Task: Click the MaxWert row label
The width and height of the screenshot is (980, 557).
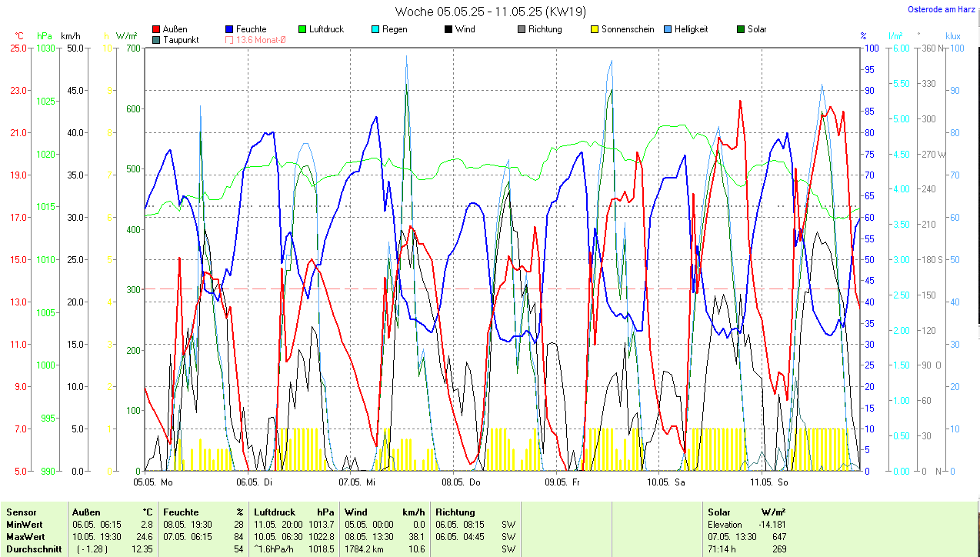Action: point(25,536)
